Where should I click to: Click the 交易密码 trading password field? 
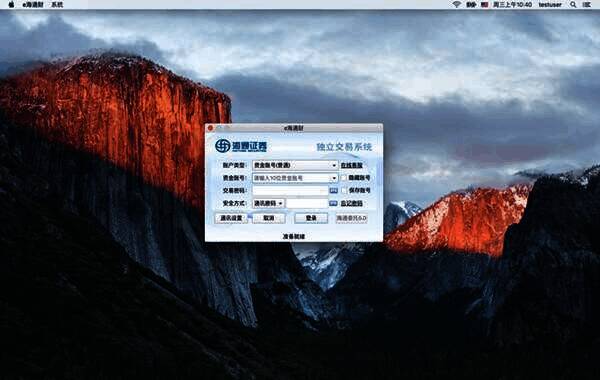290,191
